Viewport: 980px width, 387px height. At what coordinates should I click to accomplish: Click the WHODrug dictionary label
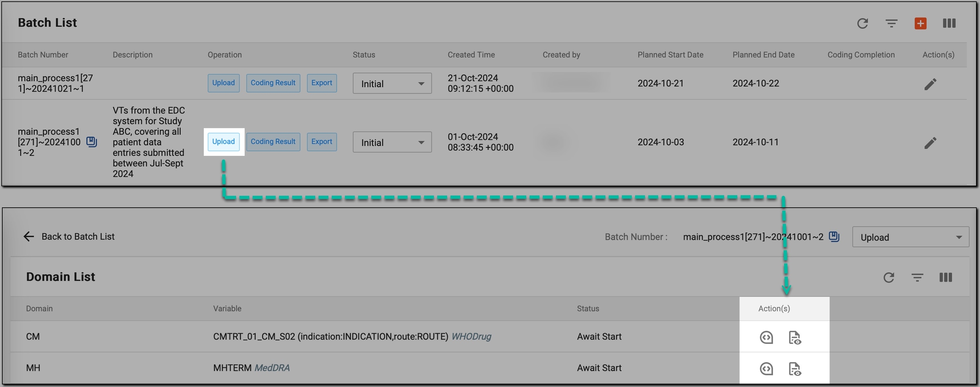click(471, 337)
